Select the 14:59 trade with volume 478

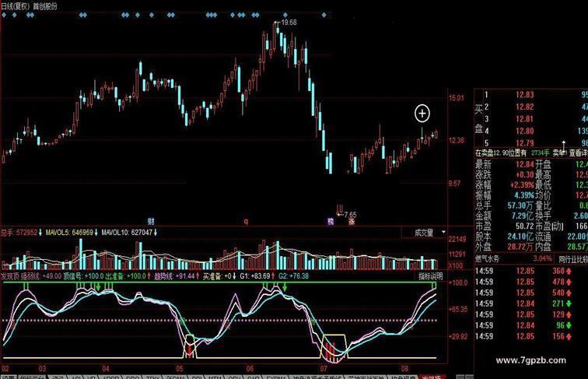click(x=523, y=282)
